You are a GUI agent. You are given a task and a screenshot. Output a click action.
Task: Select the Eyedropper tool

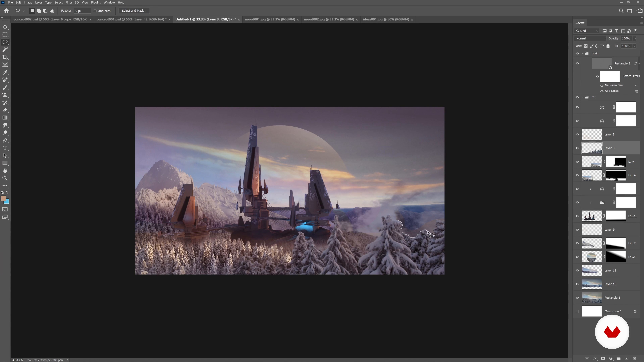tap(5, 72)
